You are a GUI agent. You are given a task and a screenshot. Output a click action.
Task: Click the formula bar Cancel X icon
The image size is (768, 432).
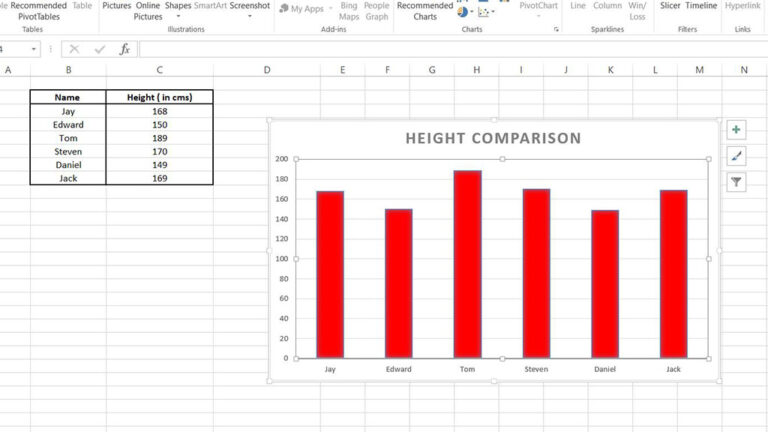[74, 49]
